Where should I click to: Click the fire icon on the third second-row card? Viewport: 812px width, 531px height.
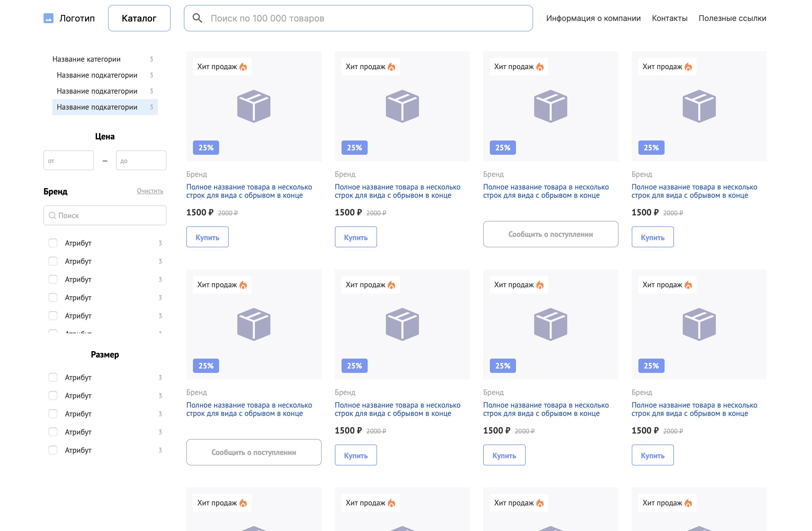click(x=540, y=285)
